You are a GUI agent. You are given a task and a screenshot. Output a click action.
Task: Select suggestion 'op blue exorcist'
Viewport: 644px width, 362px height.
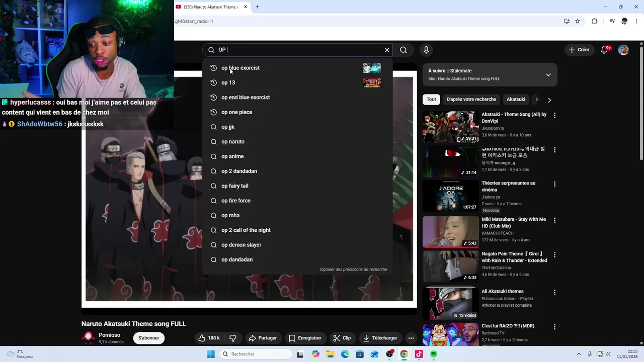coord(297,68)
